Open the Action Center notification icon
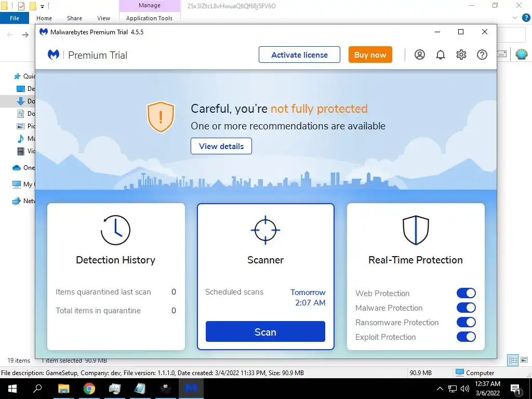 pyautogui.click(x=515, y=389)
